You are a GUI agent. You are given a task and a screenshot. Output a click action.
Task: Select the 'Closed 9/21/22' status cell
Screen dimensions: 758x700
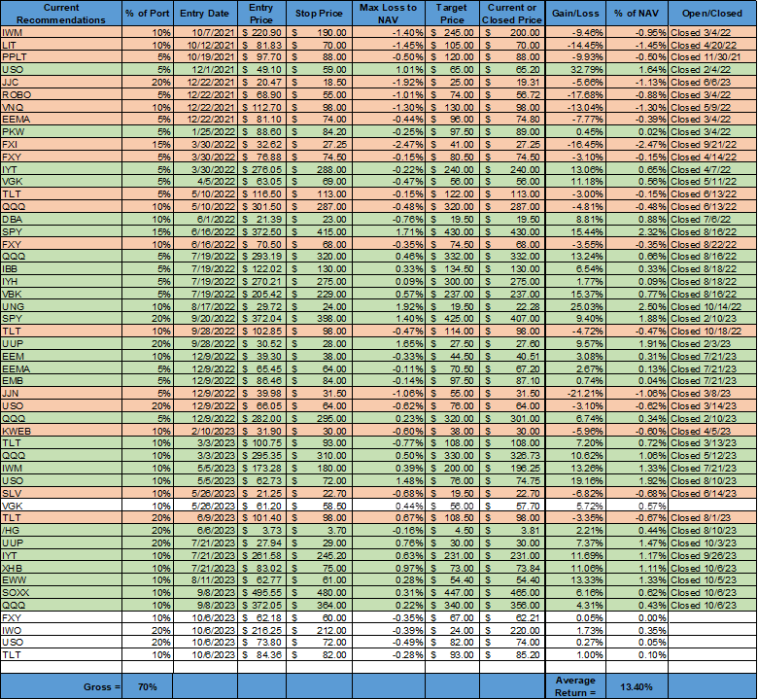(712, 145)
